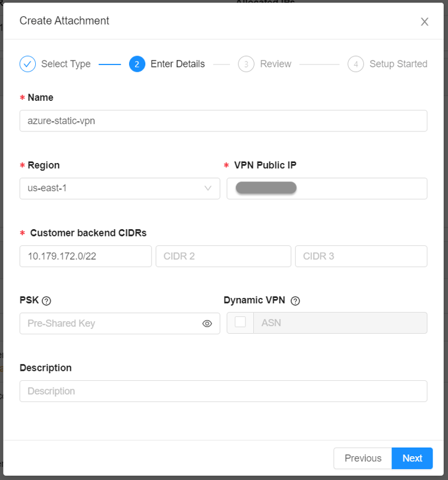The image size is (448, 480).
Task: Close the Create Attachment dialog
Action: click(425, 21)
